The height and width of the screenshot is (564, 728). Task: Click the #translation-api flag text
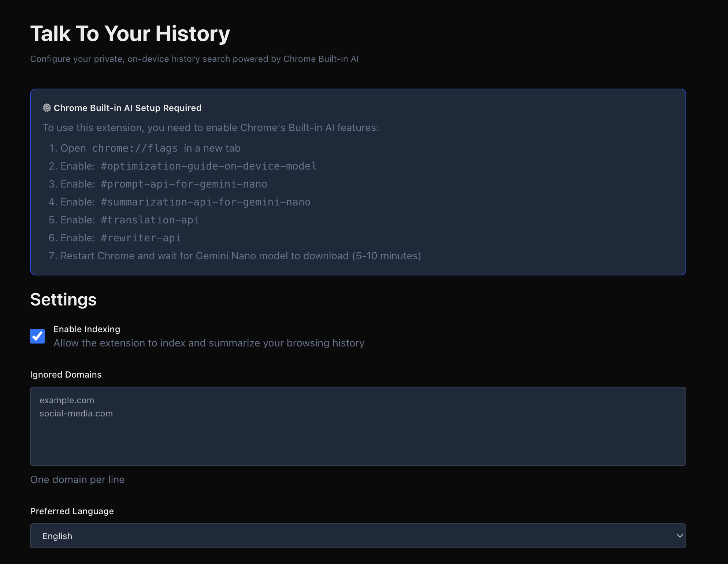tap(150, 220)
